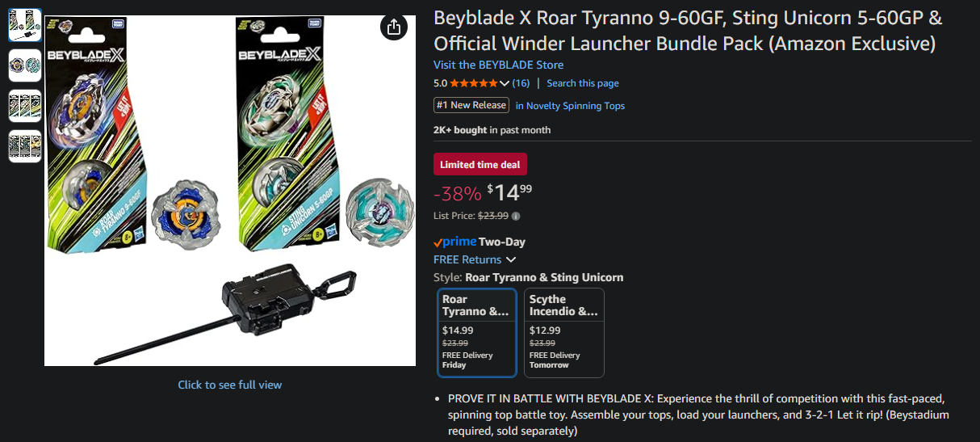Click the #1 New Release badge

(x=471, y=105)
